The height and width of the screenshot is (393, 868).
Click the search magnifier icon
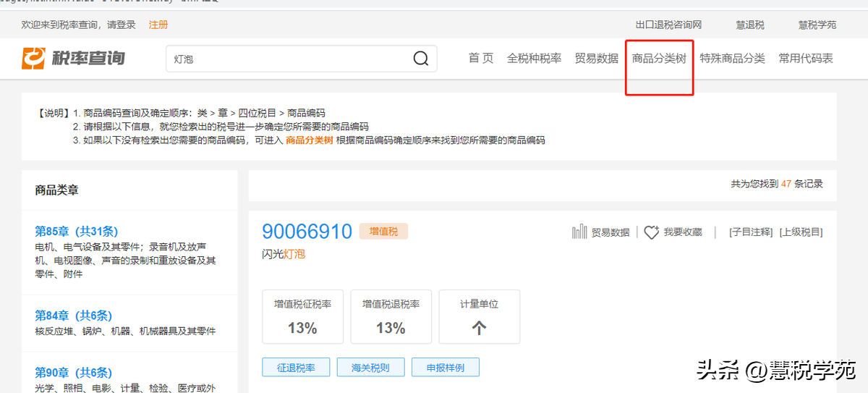[x=420, y=59]
